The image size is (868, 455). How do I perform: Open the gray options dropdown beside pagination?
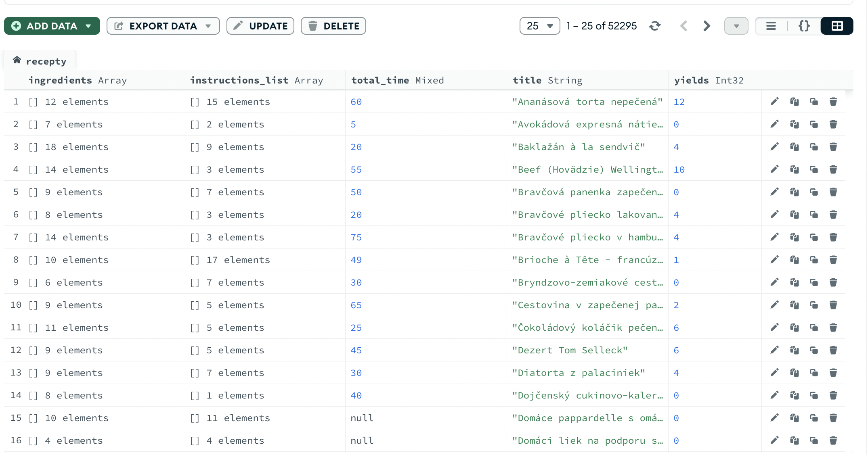[x=736, y=26]
